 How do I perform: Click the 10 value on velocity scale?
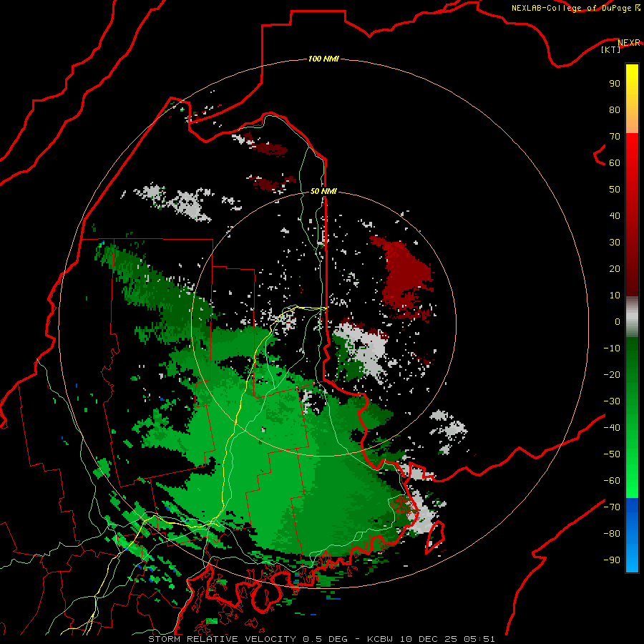pos(615,296)
